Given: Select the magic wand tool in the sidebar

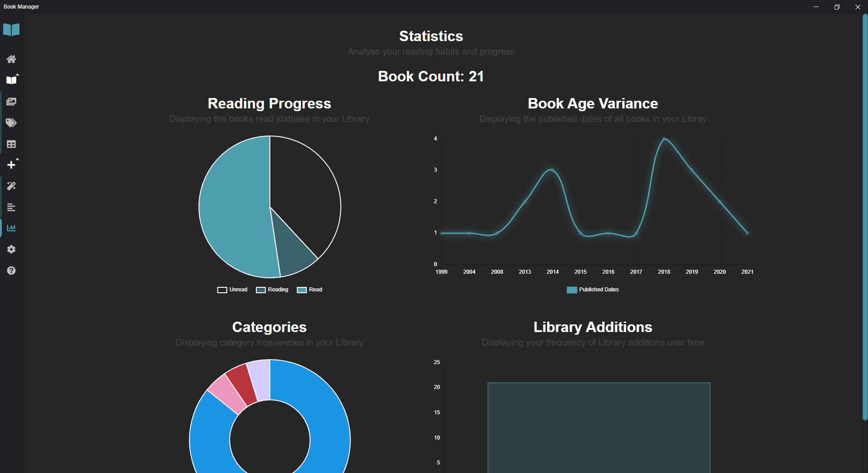Looking at the screenshot, I should tap(11, 186).
